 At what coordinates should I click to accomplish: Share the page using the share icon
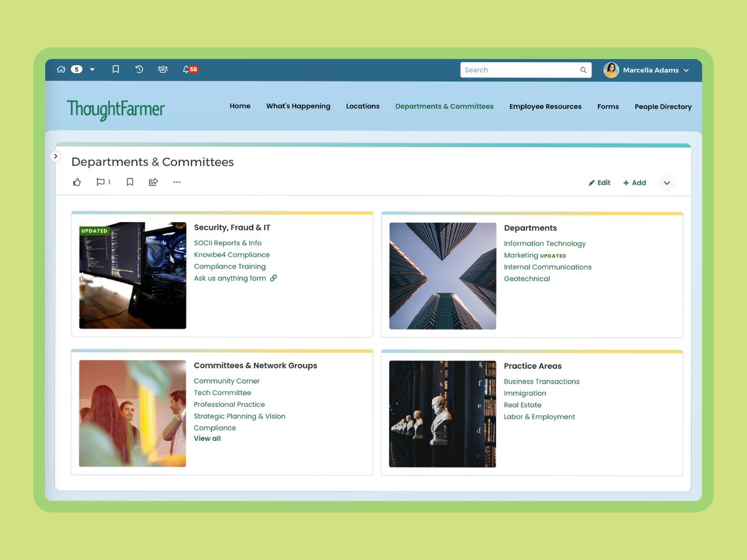click(153, 181)
